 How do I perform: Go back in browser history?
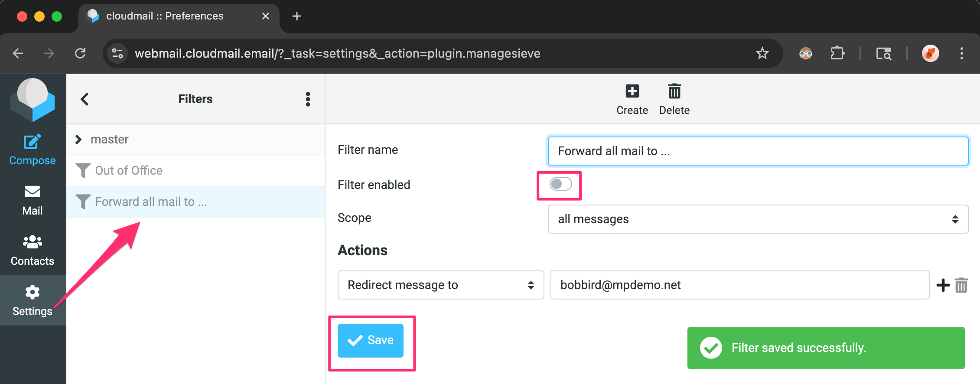(x=18, y=53)
